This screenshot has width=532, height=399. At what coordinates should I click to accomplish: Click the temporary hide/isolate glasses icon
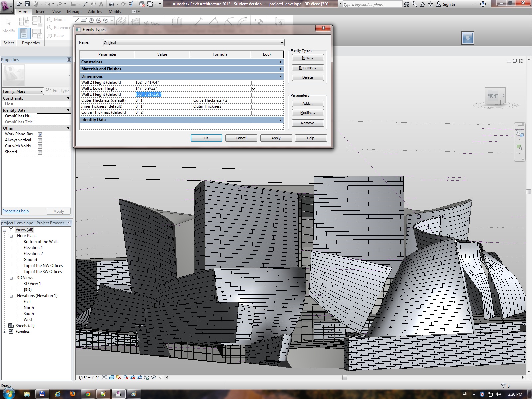coord(153,377)
